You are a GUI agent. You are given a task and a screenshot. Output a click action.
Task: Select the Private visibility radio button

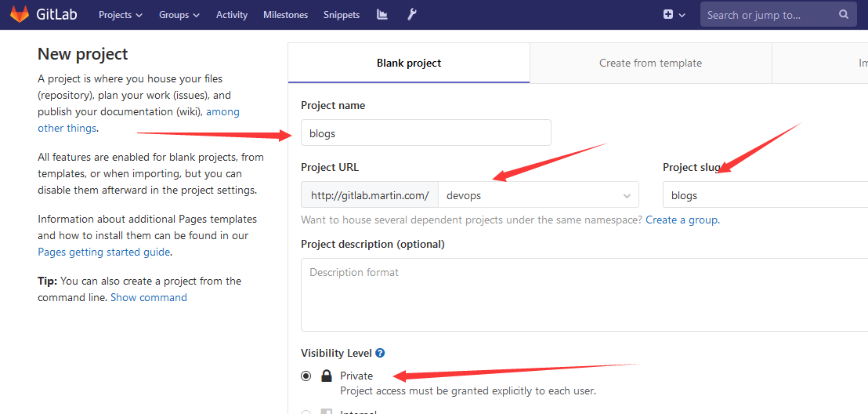(306, 376)
